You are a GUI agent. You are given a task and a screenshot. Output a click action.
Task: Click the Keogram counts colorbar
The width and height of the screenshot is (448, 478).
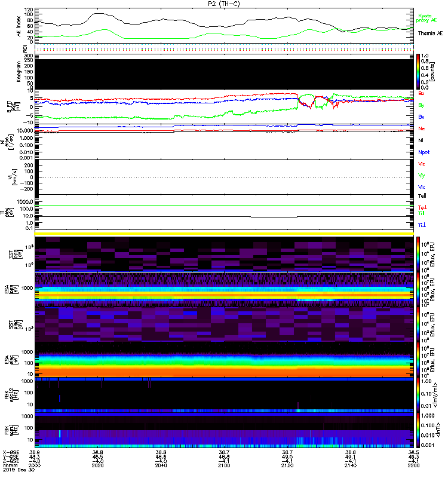click(418, 72)
